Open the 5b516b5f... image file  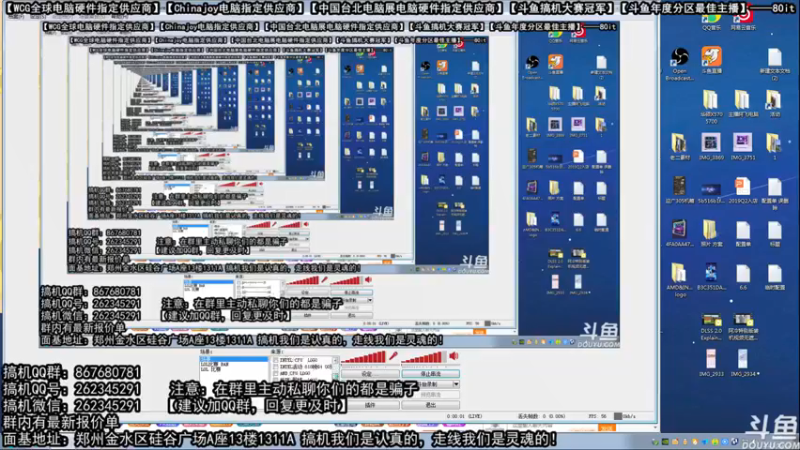pos(711,193)
